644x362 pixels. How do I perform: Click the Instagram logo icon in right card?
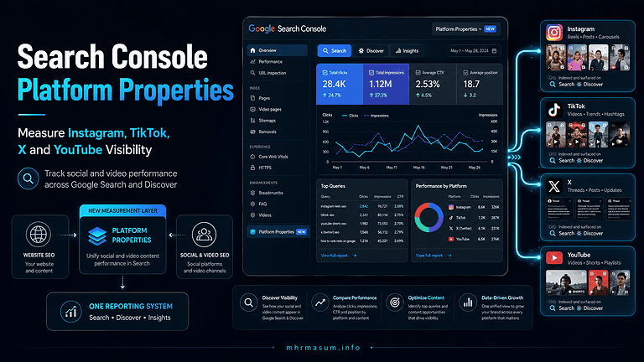[554, 33]
